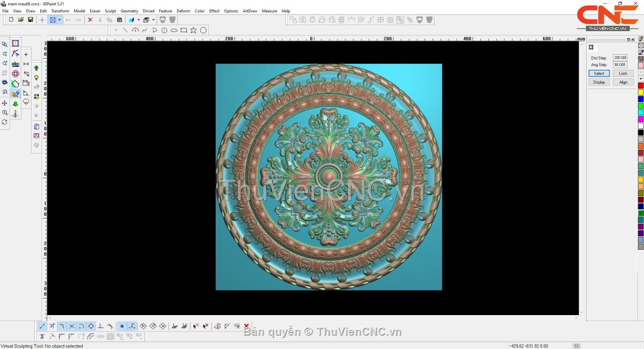This screenshot has height=349, width=644.
Task: Toggle the endpoint snap button in bottom toolbar
Action: click(x=42, y=326)
